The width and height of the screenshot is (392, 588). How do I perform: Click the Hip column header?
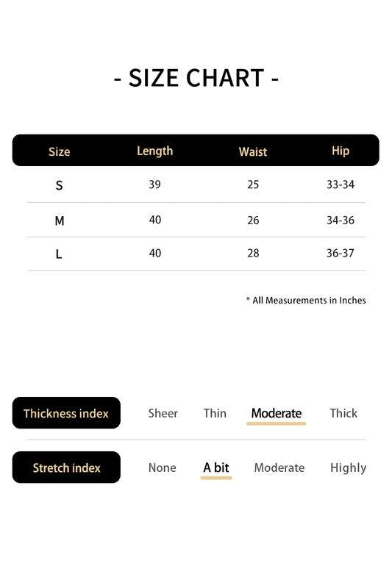(x=341, y=151)
